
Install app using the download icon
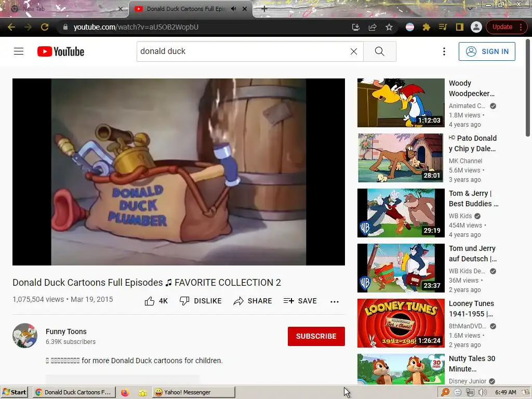point(355,27)
